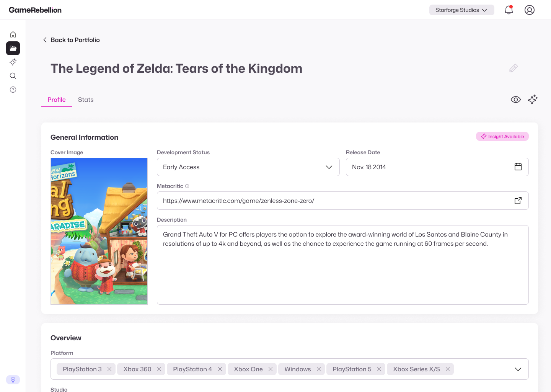Image resolution: width=551 pixels, height=392 pixels.
Task: Select the Portfolio folder icon in sidebar
Action: click(x=13, y=48)
